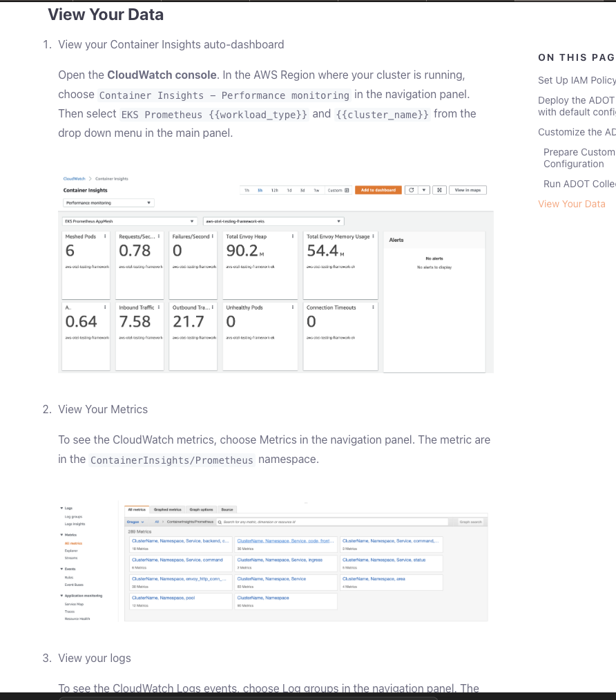Select the 3d time range
The width and height of the screenshot is (616, 700).
point(302,190)
